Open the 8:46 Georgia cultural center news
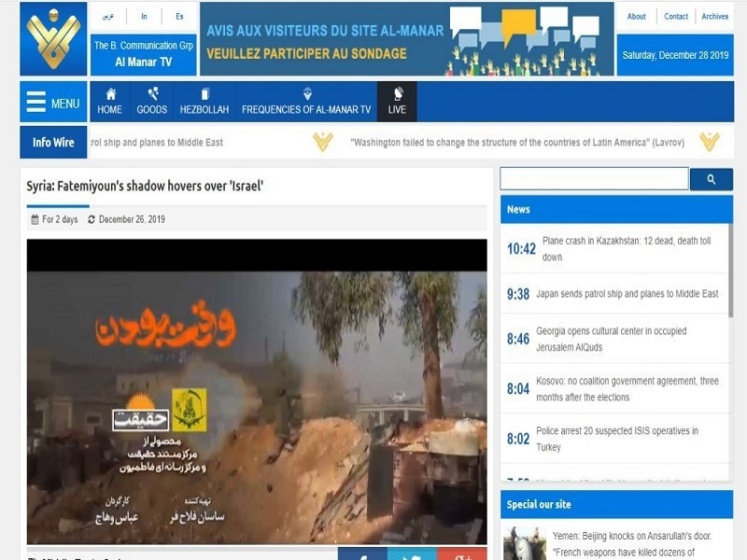 pyautogui.click(x=614, y=339)
